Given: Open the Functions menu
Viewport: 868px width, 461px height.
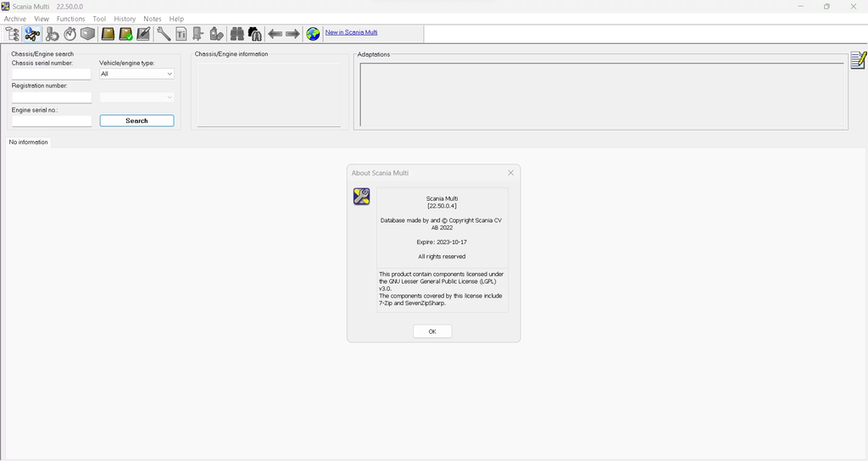Looking at the screenshot, I should [71, 19].
